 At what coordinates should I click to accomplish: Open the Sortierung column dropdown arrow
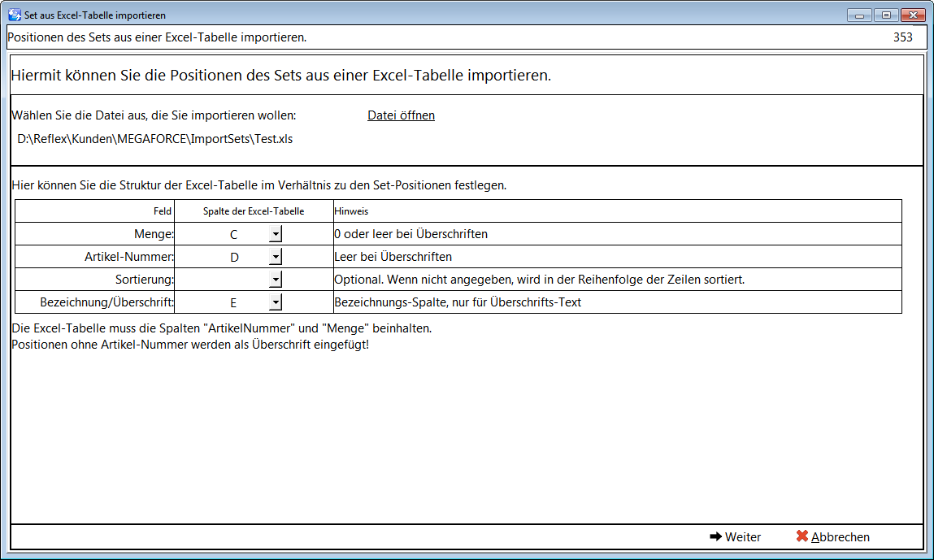click(x=276, y=280)
